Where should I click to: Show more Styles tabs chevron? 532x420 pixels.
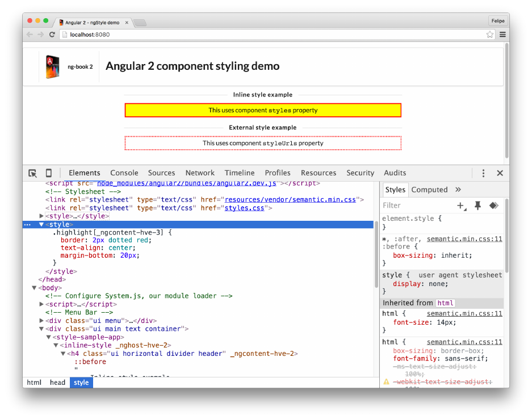[458, 190]
